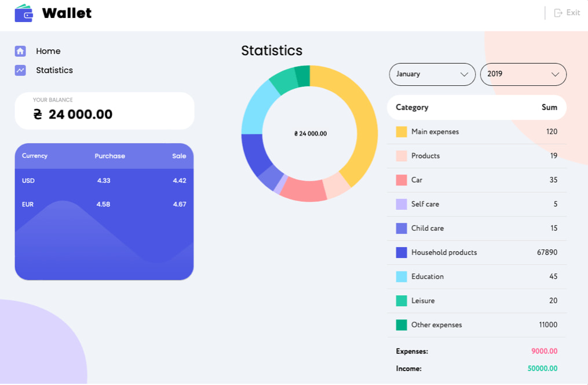Click the Other expenses sum 11000

[x=548, y=325]
